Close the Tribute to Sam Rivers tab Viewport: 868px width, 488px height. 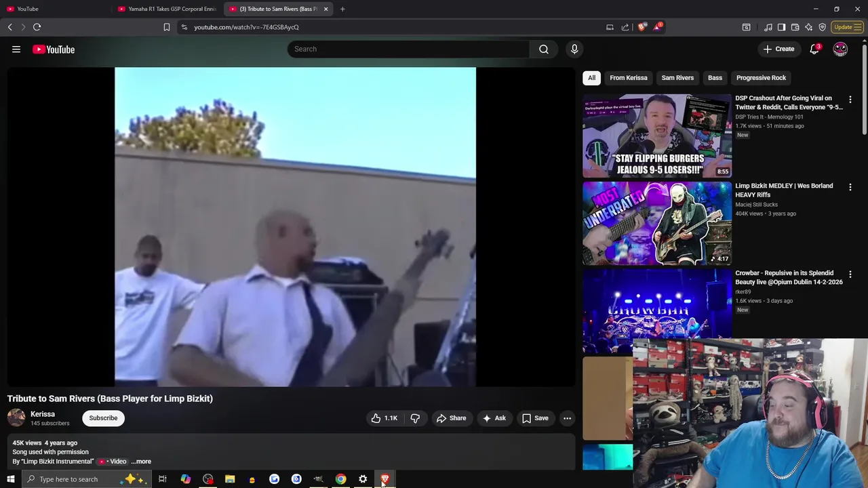(325, 9)
